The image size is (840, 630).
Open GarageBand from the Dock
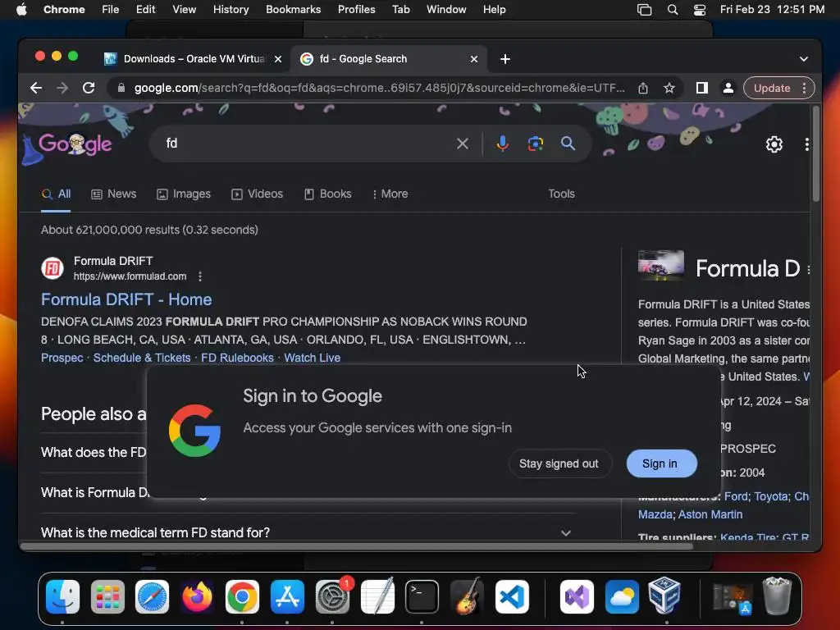point(467,596)
